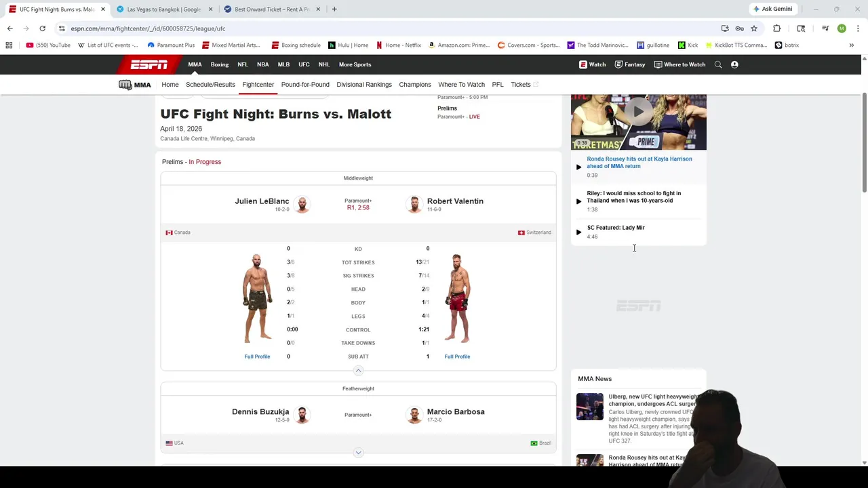Select MMA in the ESPN top navigation
The width and height of the screenshot is (868, 488).
pyautogui.click(x=195, y=64)
